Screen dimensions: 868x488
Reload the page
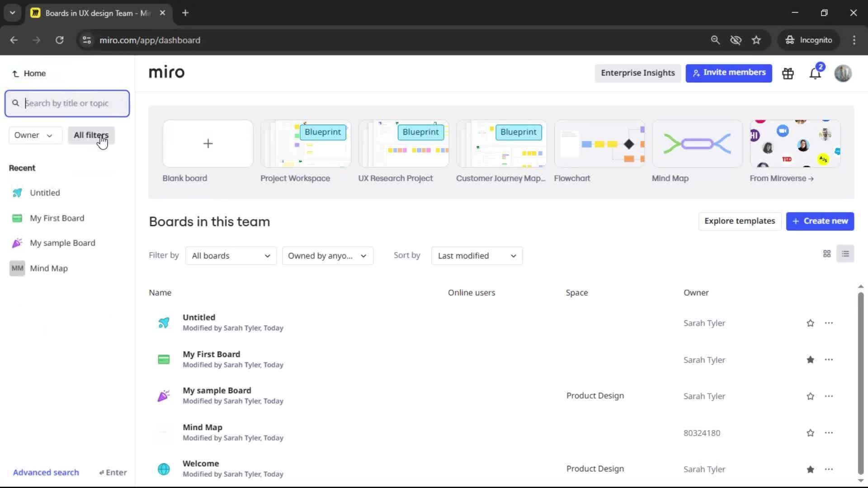tap(59, 40)
